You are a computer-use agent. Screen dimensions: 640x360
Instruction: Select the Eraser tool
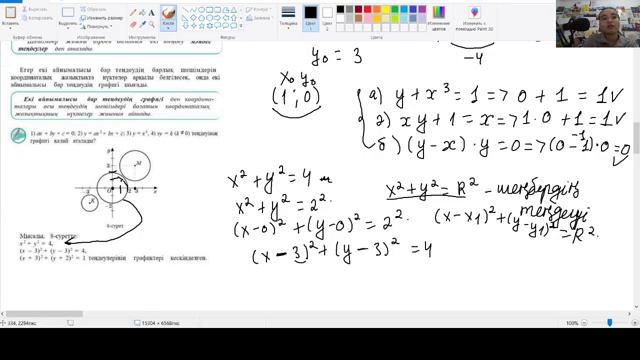[133, 24]
